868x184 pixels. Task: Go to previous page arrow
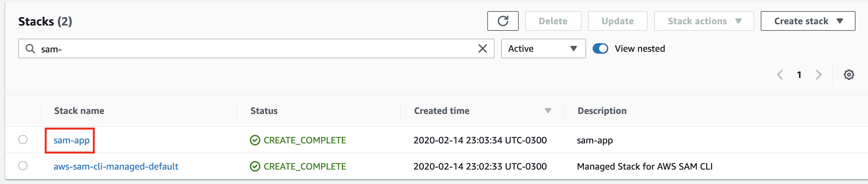pyautogui.click(x=780, y=75)
